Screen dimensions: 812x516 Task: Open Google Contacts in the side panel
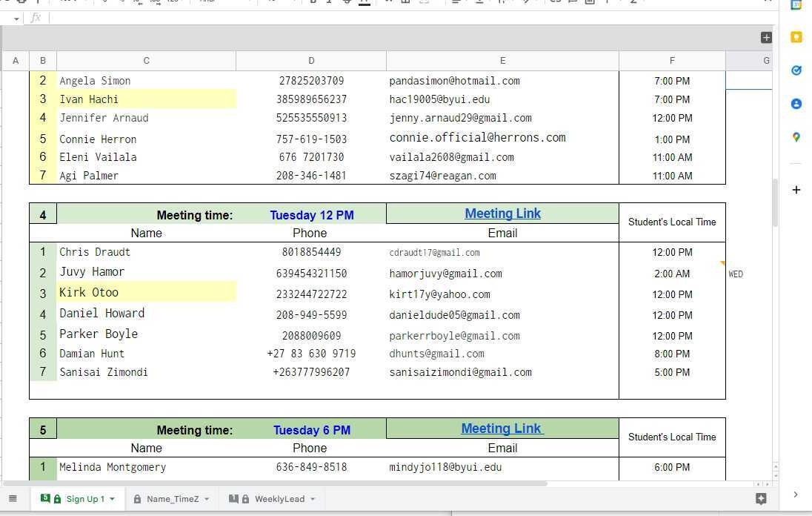click(x=796, y=104)
